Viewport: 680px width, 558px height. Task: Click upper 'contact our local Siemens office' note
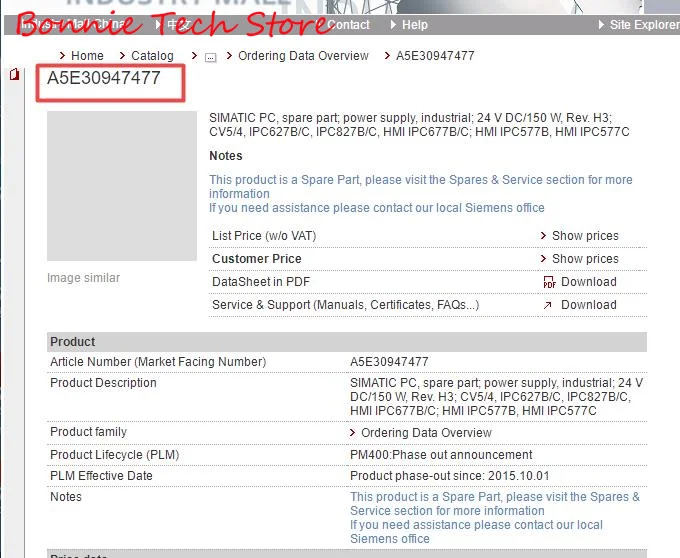tap(376, 208)
